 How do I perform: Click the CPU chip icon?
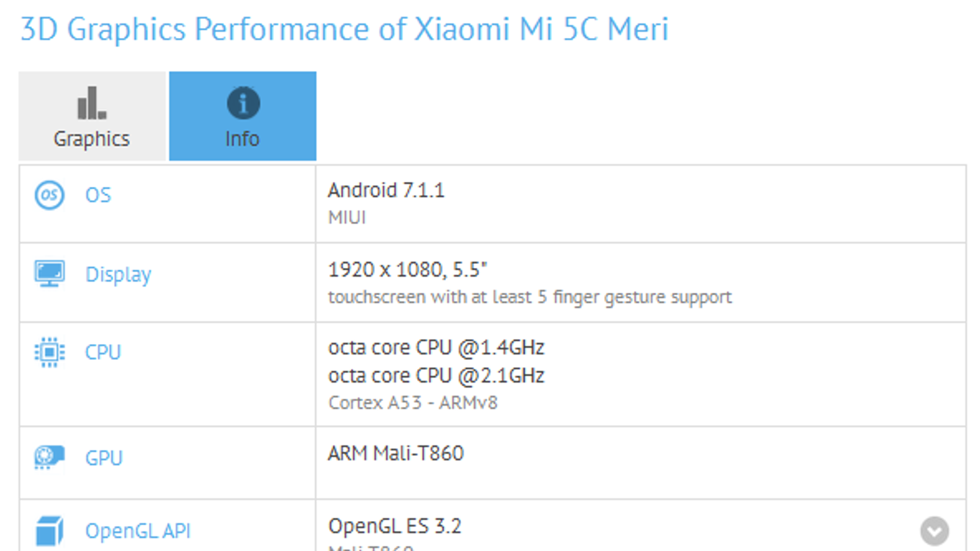pyautogui.click(x=49, y=352)
